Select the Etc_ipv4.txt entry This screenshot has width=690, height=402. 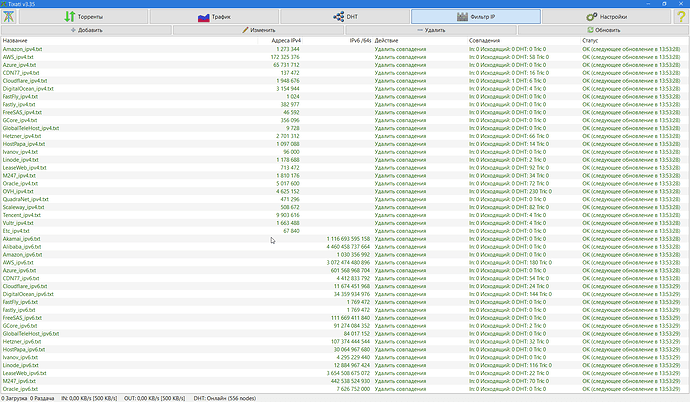tap(345, 231)
